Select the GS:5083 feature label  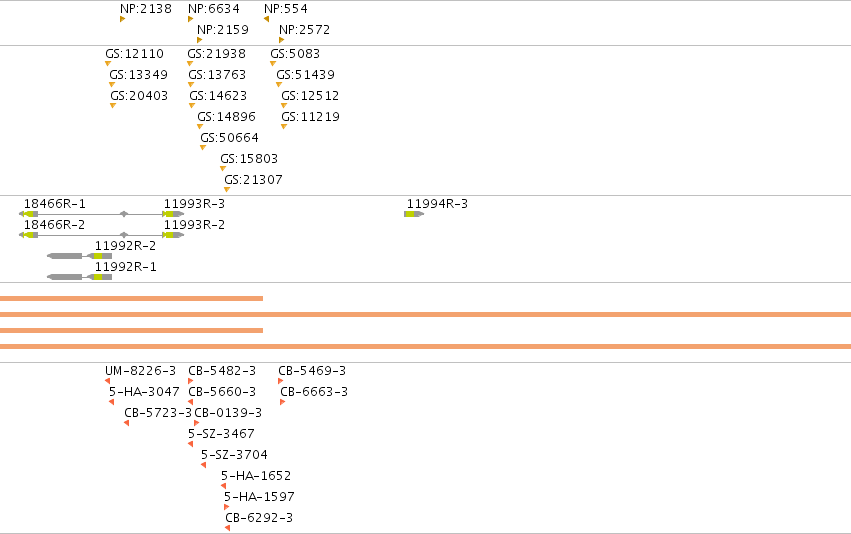coord(295,54)
